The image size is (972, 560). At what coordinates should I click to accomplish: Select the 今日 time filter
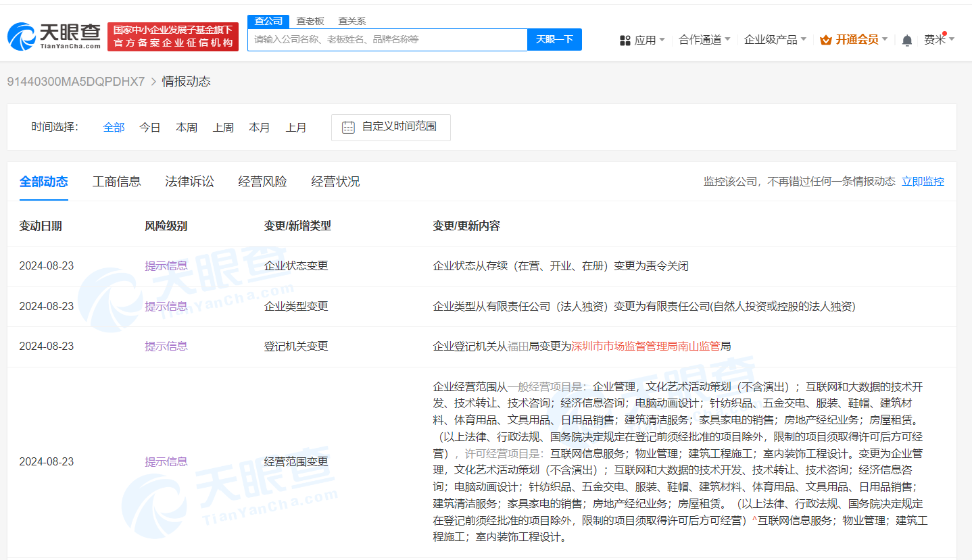tap(149, 127)
